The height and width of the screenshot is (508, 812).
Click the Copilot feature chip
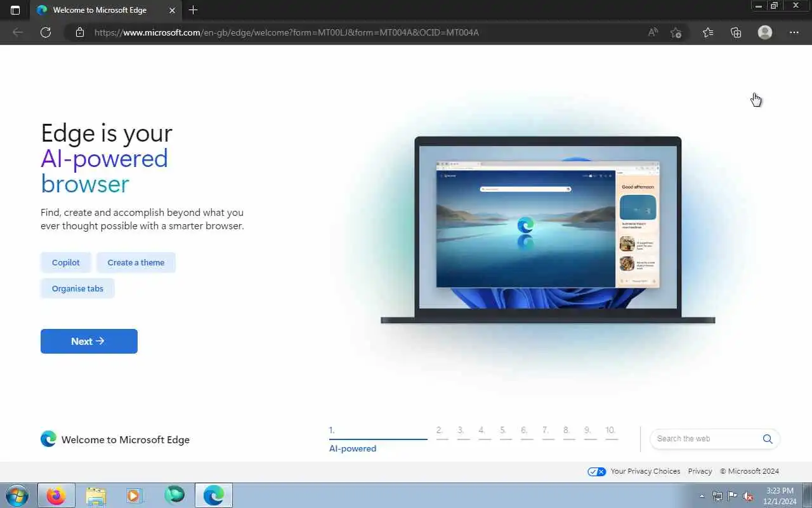(x=66, y=262)
